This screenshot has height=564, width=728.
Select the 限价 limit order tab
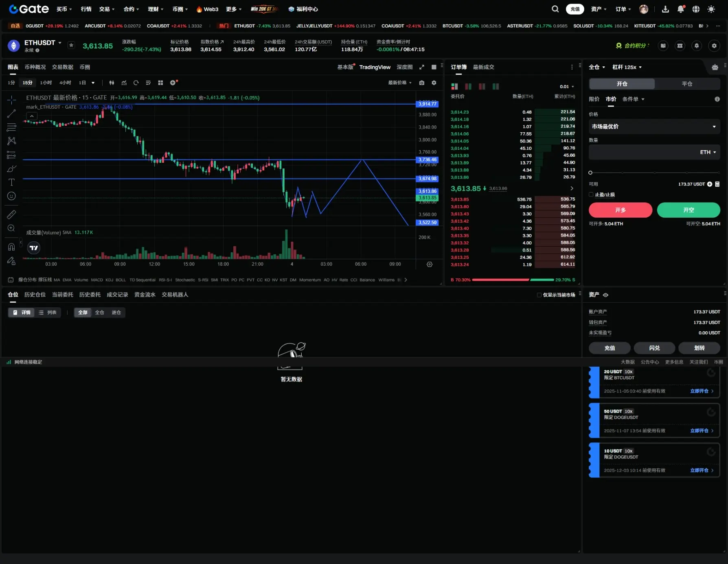point(594,99)
